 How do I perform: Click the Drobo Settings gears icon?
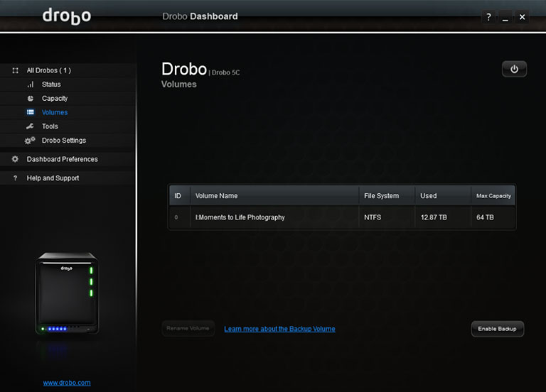[30, 140]
